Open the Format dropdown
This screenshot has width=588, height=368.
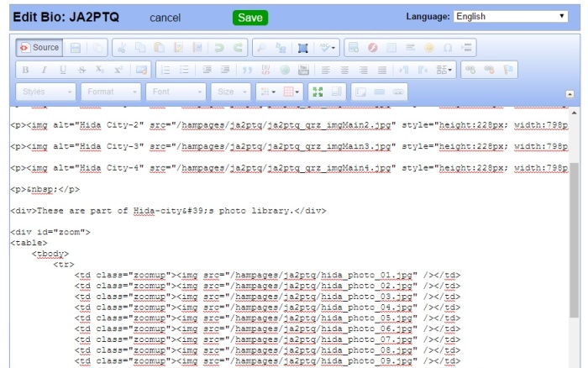tap(111, 92)
